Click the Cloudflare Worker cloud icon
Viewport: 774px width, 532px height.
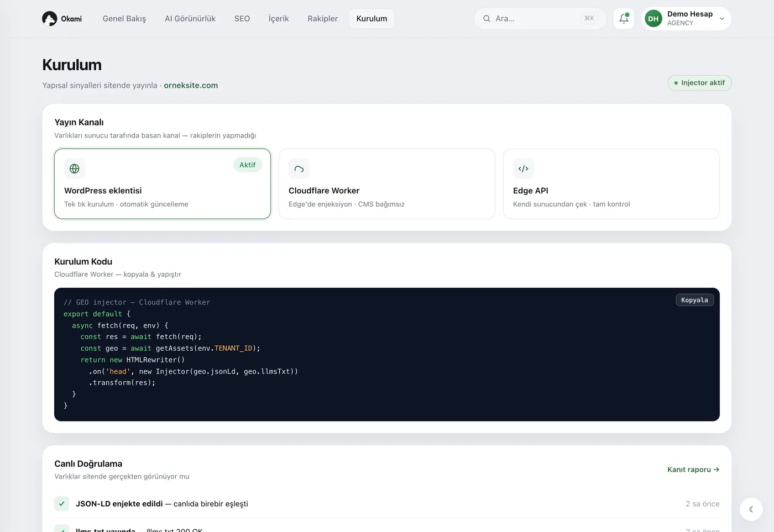click(x=299, y=168)
